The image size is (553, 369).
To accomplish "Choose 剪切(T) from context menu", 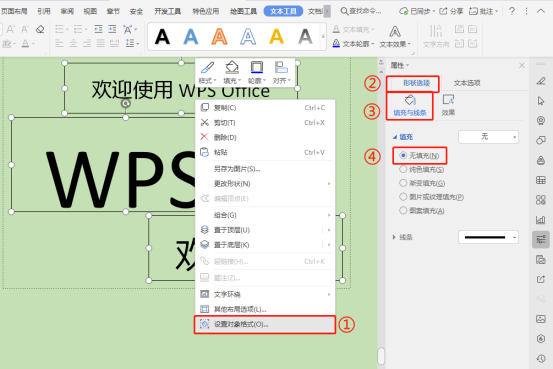I will coord(265,122).
